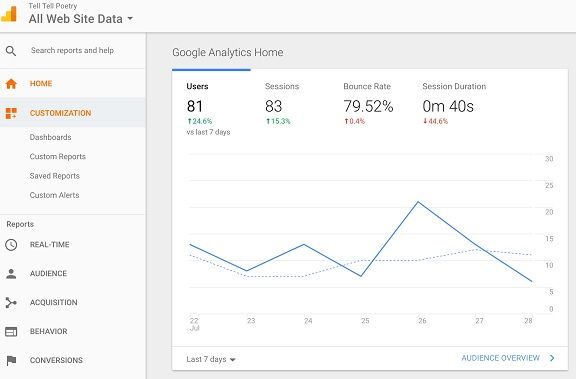This screenshot has height=379, width=576.
Task: Expand the ACQUISITION reports section
Action: coord(54,303)
